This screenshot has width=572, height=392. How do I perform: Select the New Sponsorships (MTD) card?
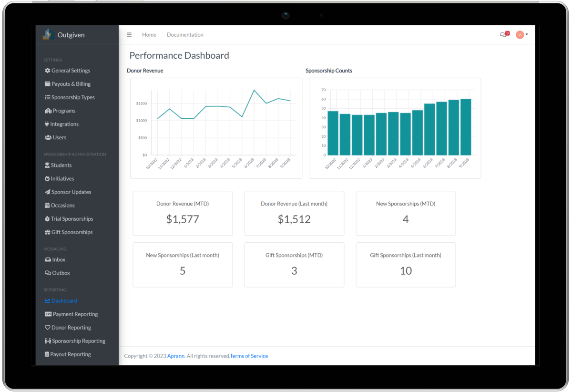tap(406, 213)
